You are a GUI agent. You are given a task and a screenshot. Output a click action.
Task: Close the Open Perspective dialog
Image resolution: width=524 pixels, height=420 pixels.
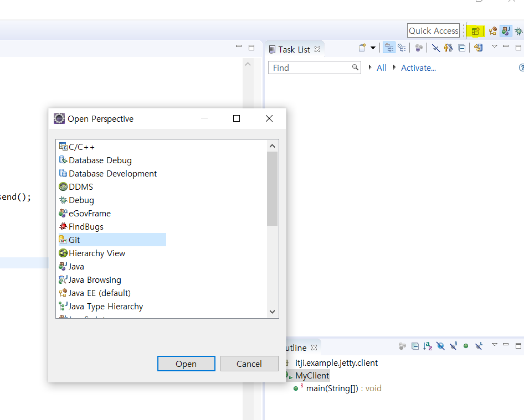point(269,118)
